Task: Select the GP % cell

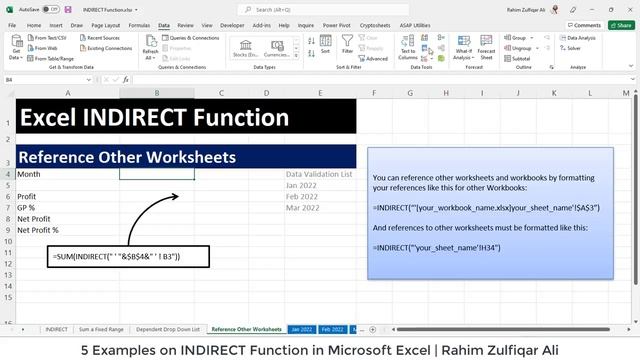Action: [x=67, y=208]
